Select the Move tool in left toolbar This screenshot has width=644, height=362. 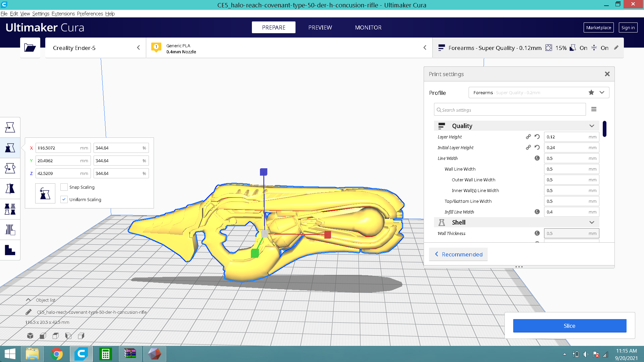[x=10, y=127]
